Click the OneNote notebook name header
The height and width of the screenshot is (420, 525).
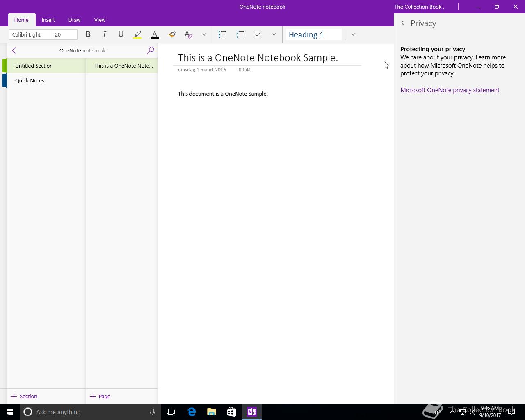82,50
